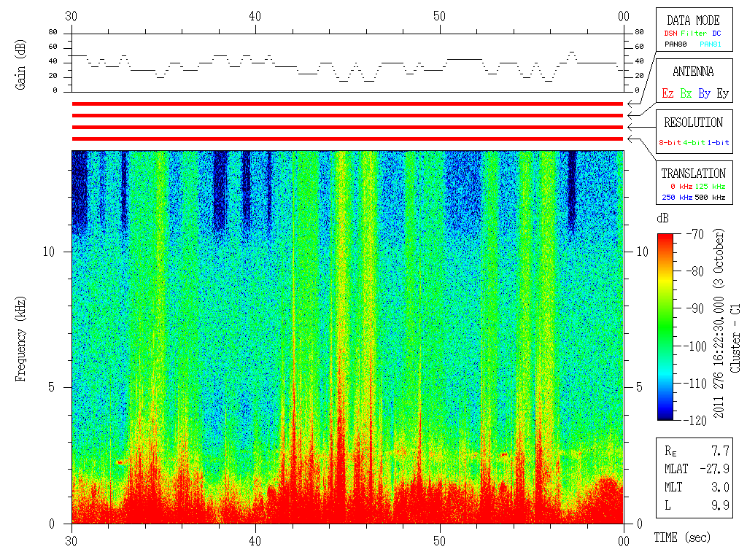Select the blue 250 kHz translation label

(x=677, y=197)
